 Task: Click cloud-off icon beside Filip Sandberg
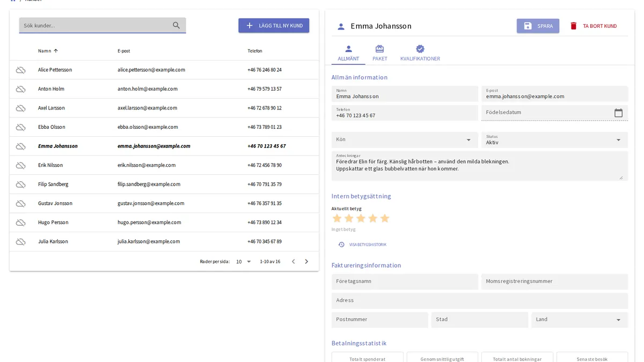[x=20, y=184]
